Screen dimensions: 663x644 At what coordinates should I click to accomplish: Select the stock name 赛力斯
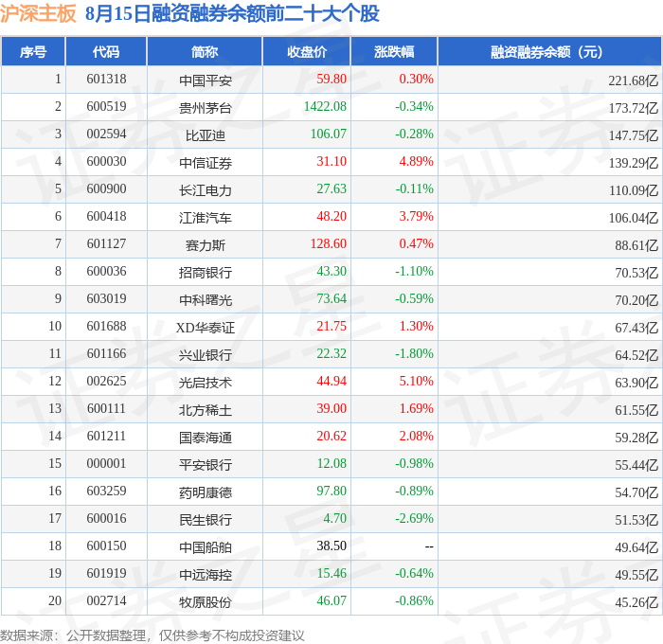[x=206, y=245]
